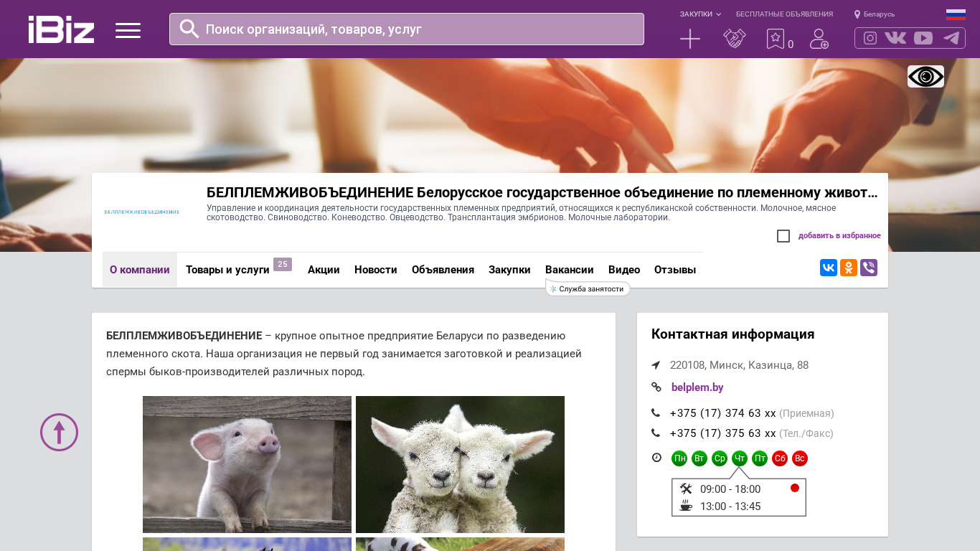The width and height of the screenshot is (980, 551).
Task: Click the Russian flag language icon
Action: pos(956,14)
